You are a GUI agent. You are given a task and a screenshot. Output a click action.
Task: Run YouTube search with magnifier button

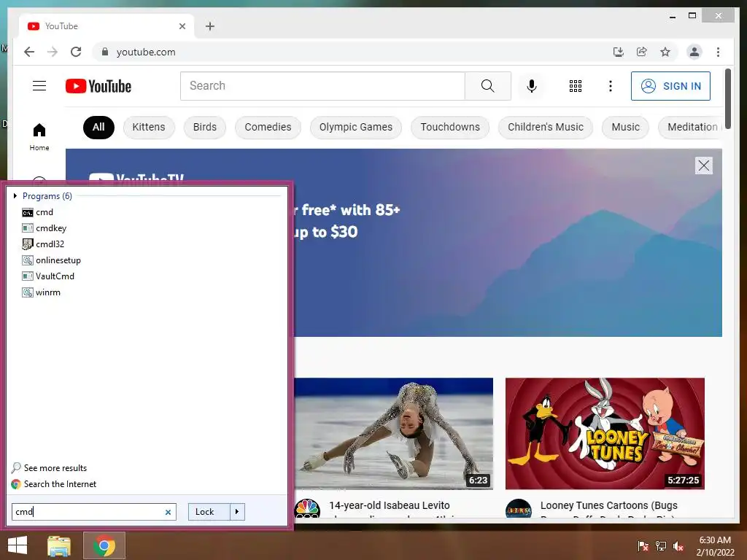pyautogui.click(x=488, y=86)
